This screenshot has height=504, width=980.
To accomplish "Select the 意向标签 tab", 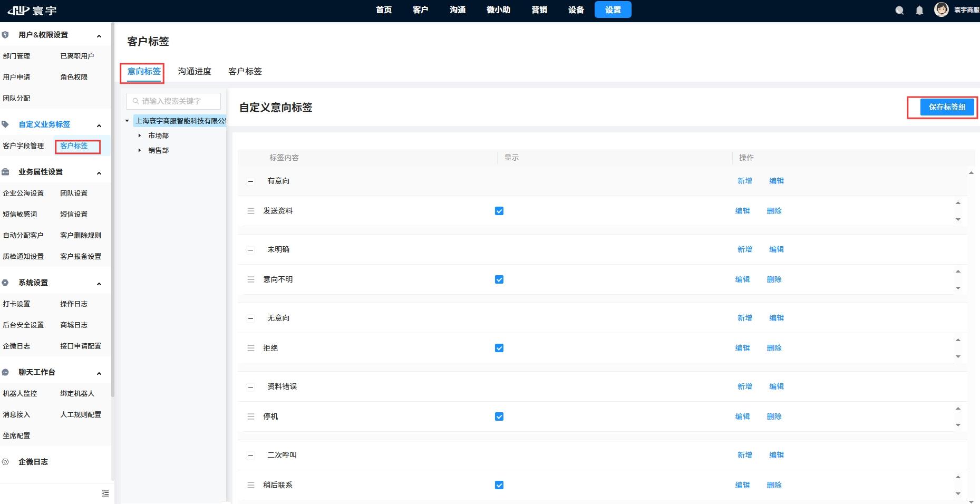I will coord(144,71).
